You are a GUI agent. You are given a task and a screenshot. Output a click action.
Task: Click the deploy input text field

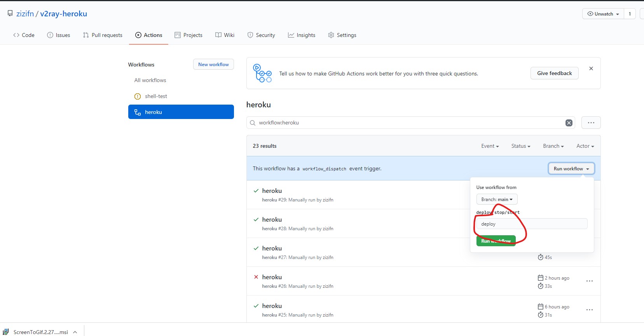pos(531,224)
